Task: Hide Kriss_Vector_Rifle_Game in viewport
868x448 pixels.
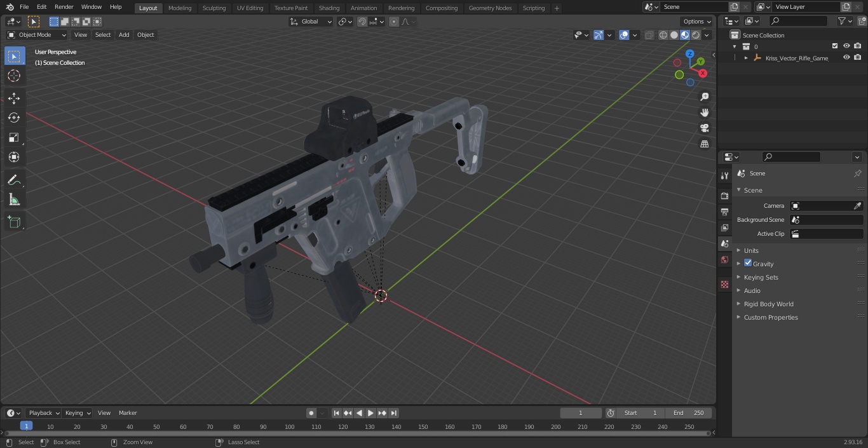Action: (846, 58)
